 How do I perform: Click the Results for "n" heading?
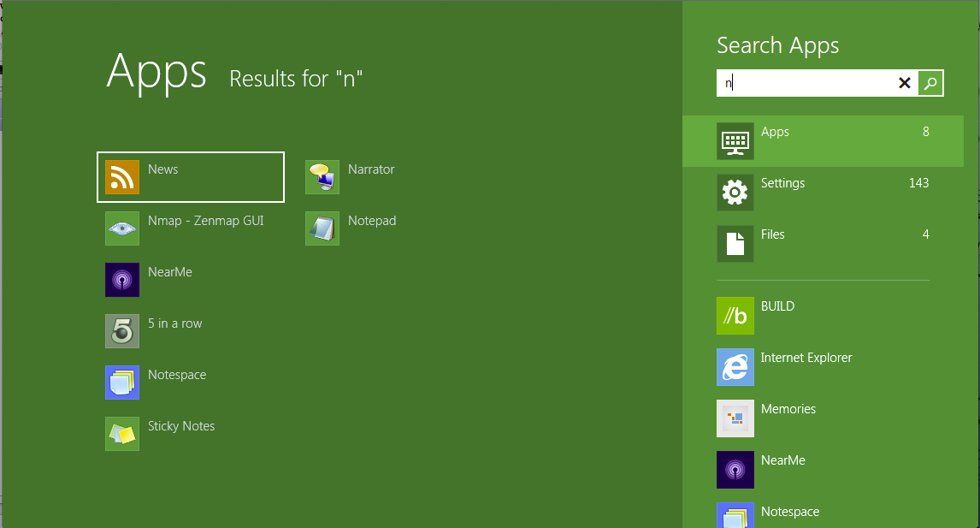click(x=296, y=79)
